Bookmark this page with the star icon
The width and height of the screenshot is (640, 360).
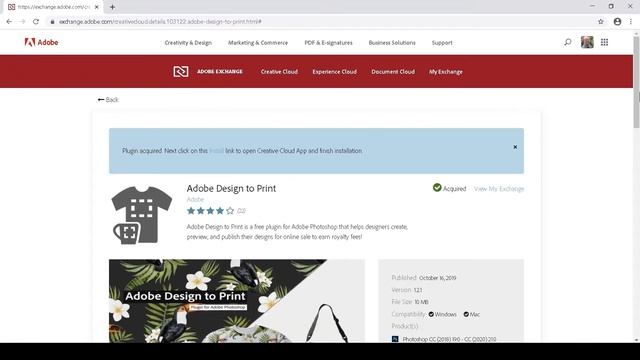[x=600, y=22]
